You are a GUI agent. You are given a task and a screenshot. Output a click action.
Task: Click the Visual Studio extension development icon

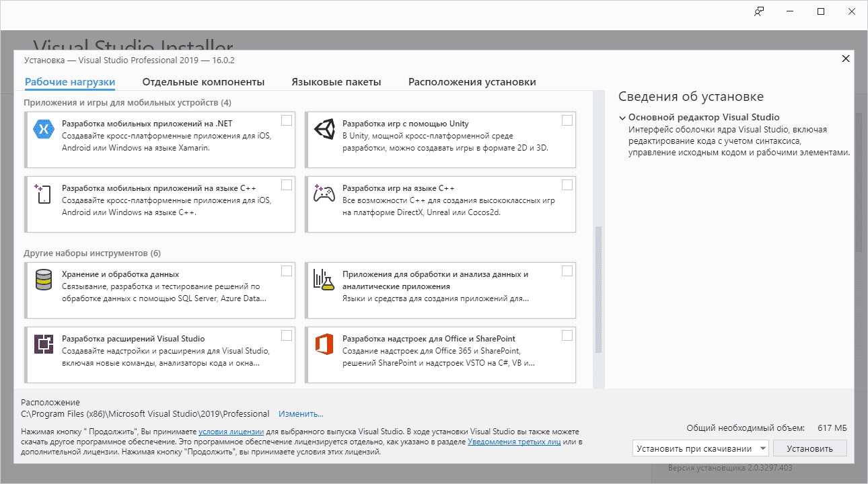click(x=44, y=344)
